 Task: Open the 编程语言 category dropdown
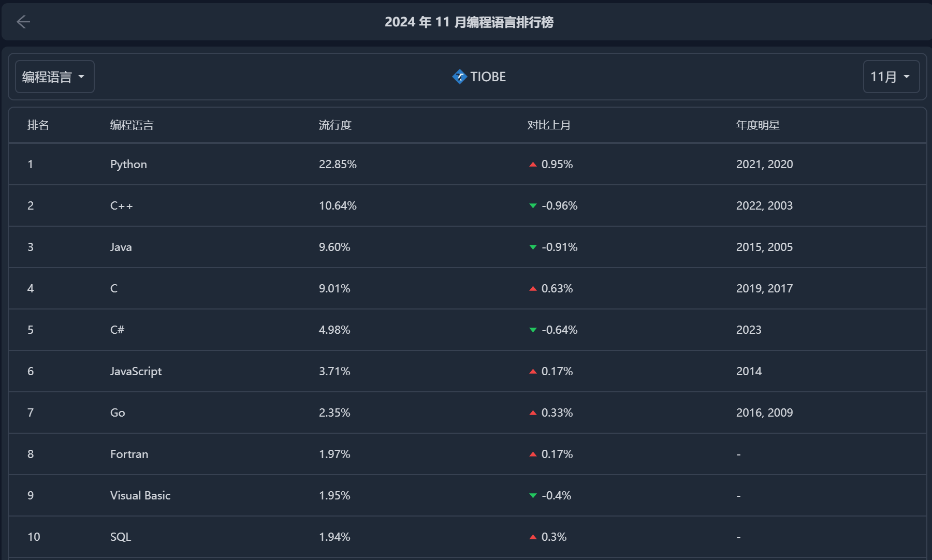pyautogui.click(x=54, y=77)
